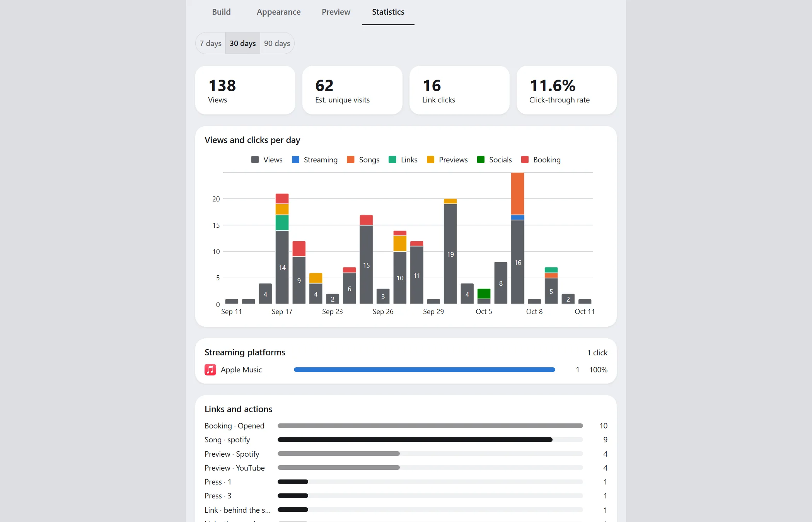Toggle the Views legend series
Image resolution: width=812 pixels, height=522 pixels.
pyautogui.click(x=267, y=160)
